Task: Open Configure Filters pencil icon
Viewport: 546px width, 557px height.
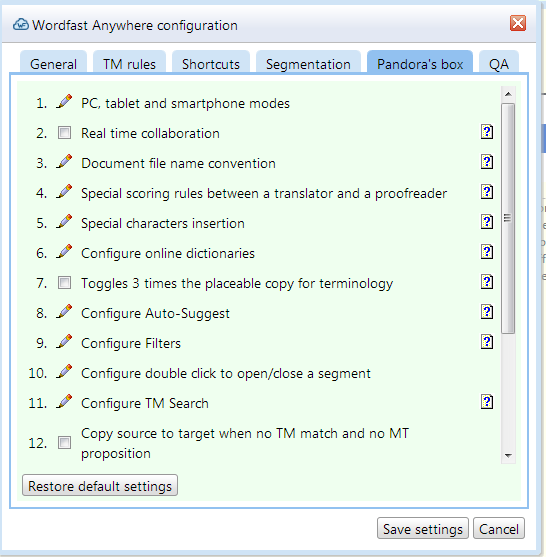Action: [64, 341]
